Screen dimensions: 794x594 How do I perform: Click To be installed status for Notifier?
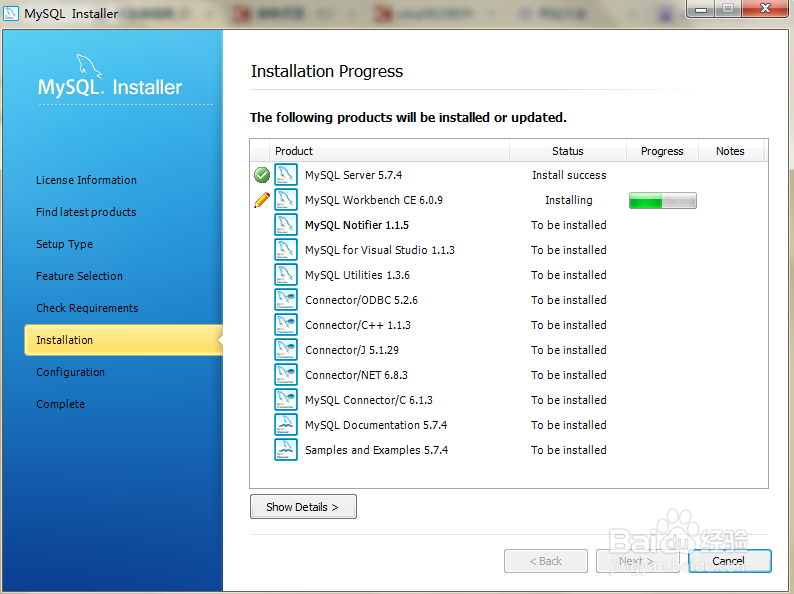pos(569,225)
